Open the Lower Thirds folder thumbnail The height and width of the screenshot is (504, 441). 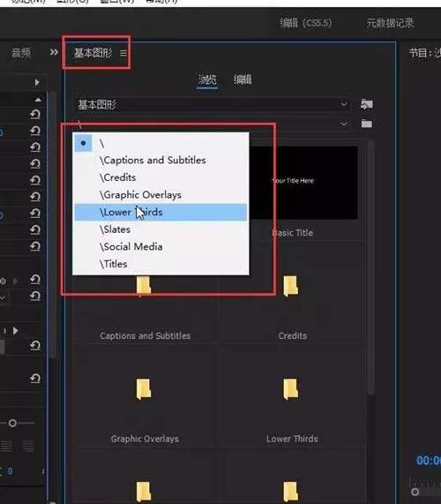point(291,389)
